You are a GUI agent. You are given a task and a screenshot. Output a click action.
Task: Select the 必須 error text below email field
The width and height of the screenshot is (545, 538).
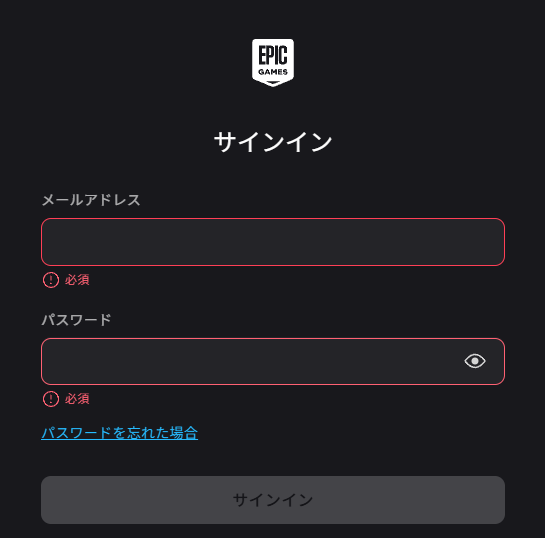point(77,280)
